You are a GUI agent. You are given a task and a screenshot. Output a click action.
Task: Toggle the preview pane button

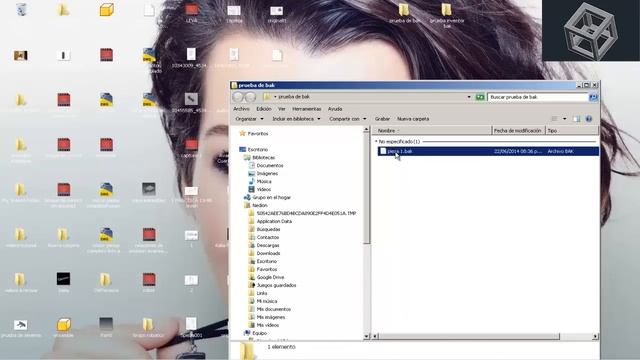click(x=576, y=119)
